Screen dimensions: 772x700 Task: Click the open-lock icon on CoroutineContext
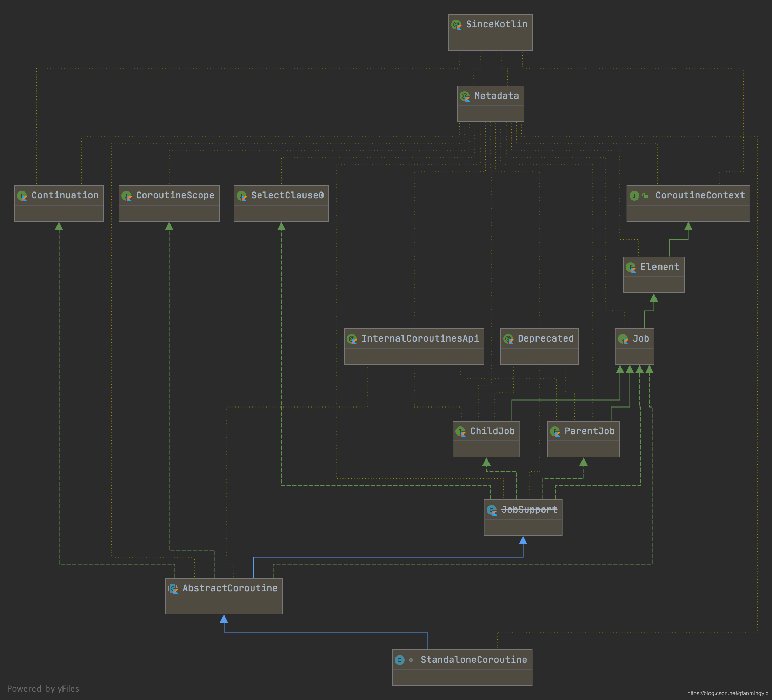tap(645, 196)
